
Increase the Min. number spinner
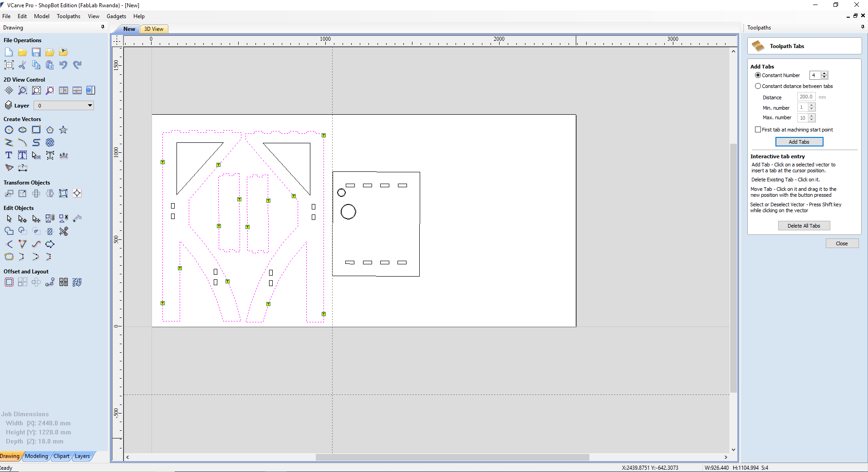click(x=812, y=105)
